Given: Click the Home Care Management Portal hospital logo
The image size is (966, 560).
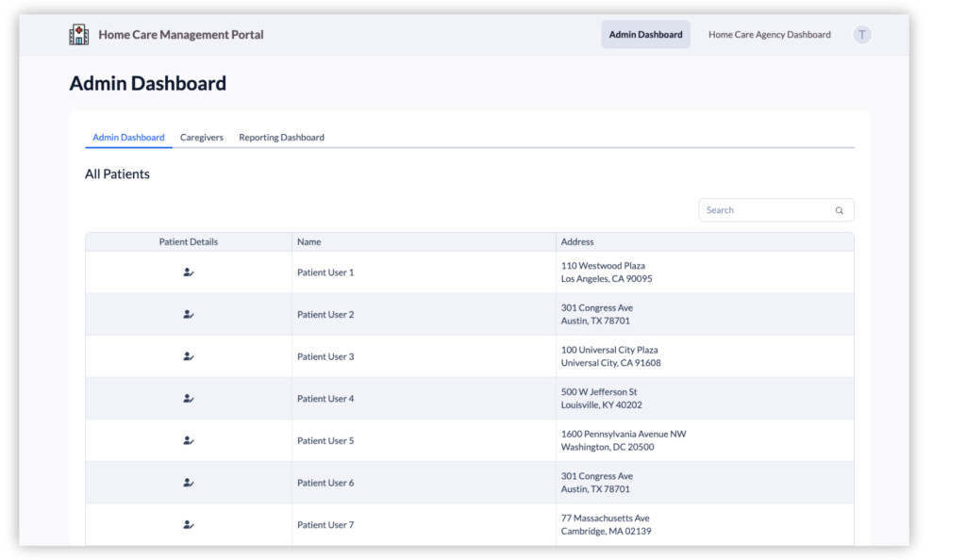Looking at the screenshot, I should tap(79, 35).
